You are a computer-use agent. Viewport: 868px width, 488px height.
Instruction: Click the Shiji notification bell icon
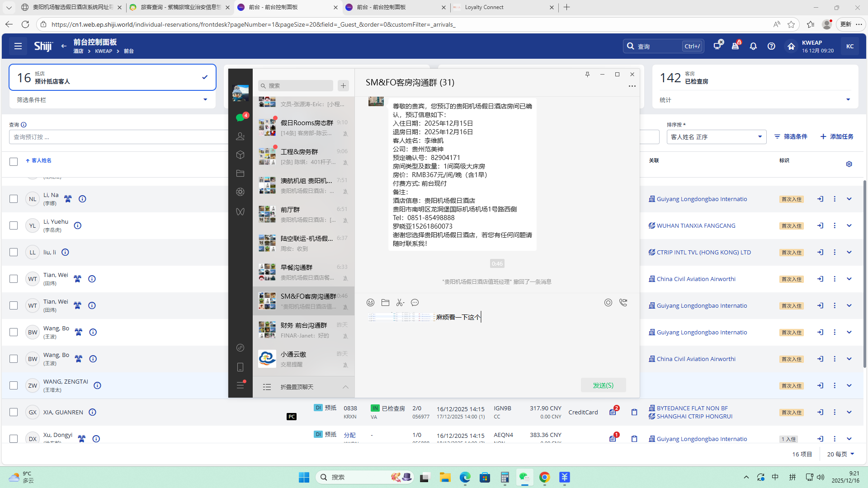click(753, 46)
